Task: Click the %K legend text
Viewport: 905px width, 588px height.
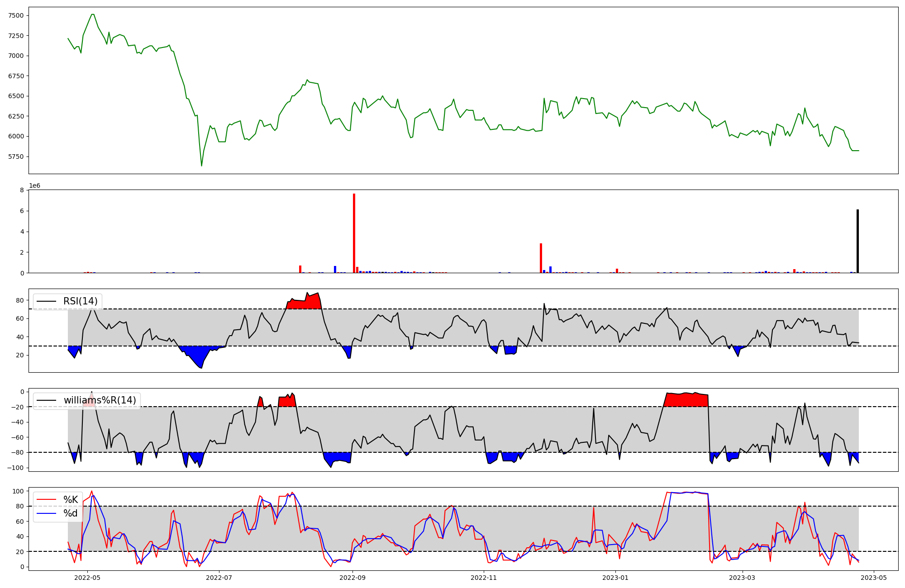Action: [71, 500]
